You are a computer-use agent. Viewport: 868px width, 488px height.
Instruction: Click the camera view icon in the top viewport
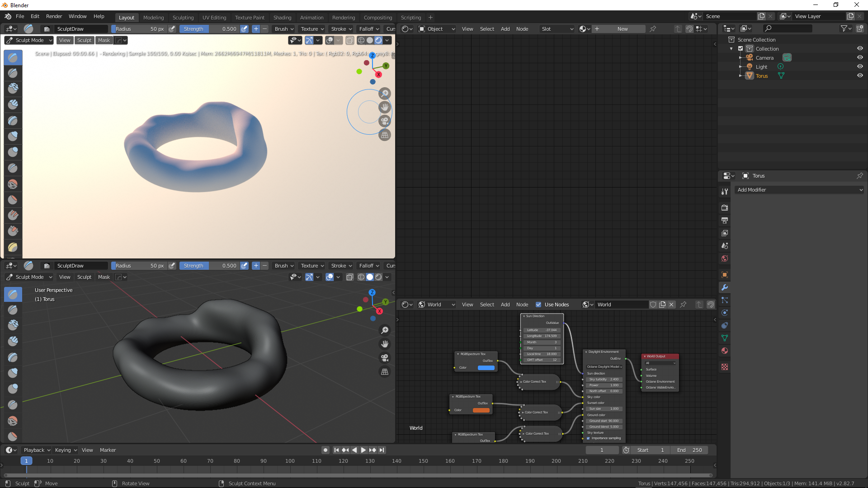click(385, 121)
